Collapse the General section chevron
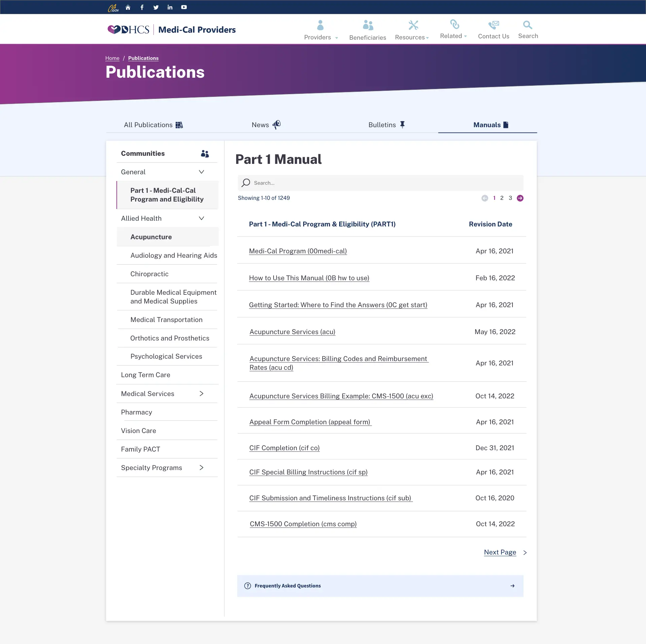Image resolution: width=646 pixels, height=644 pixels. pyautogui.click(x=201, y=172)
